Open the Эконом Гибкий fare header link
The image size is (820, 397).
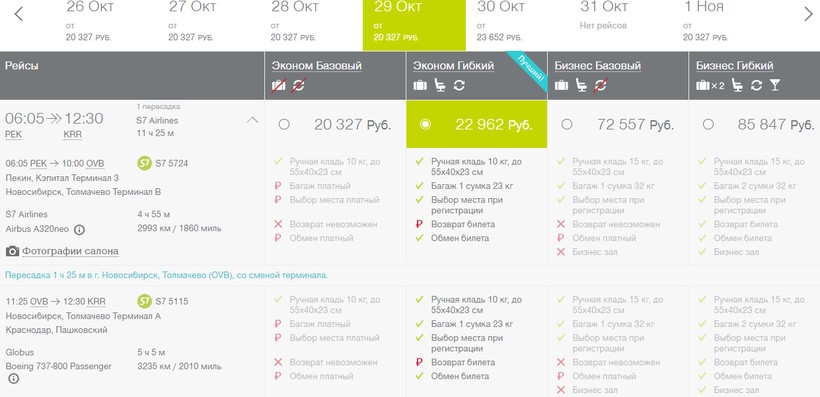pyautogui.click(x=453, y=66)
